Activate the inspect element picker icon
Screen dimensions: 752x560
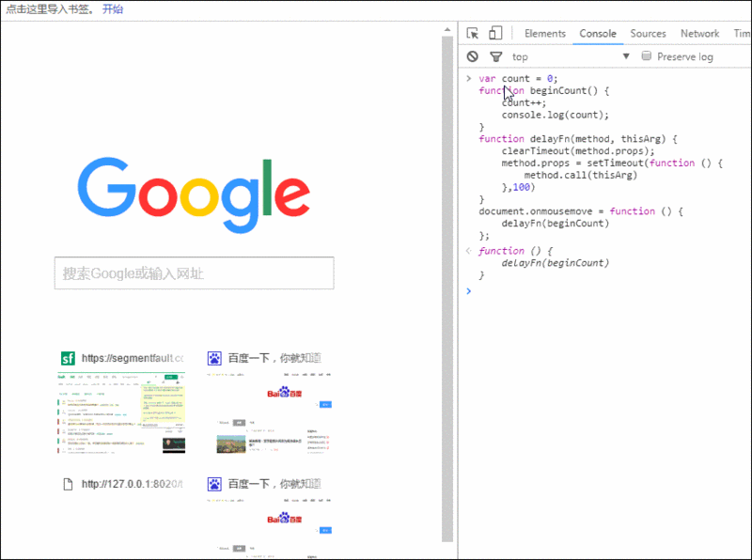(473, 33)
